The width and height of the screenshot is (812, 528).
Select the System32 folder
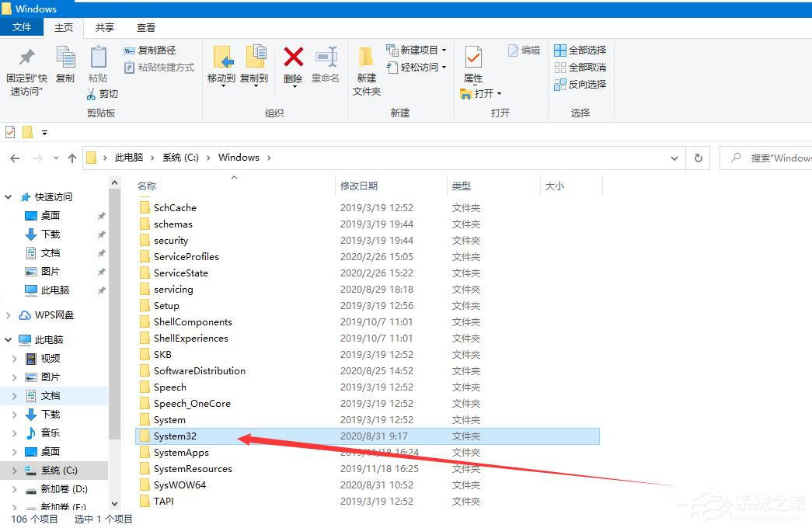click(x=368, y=436)
